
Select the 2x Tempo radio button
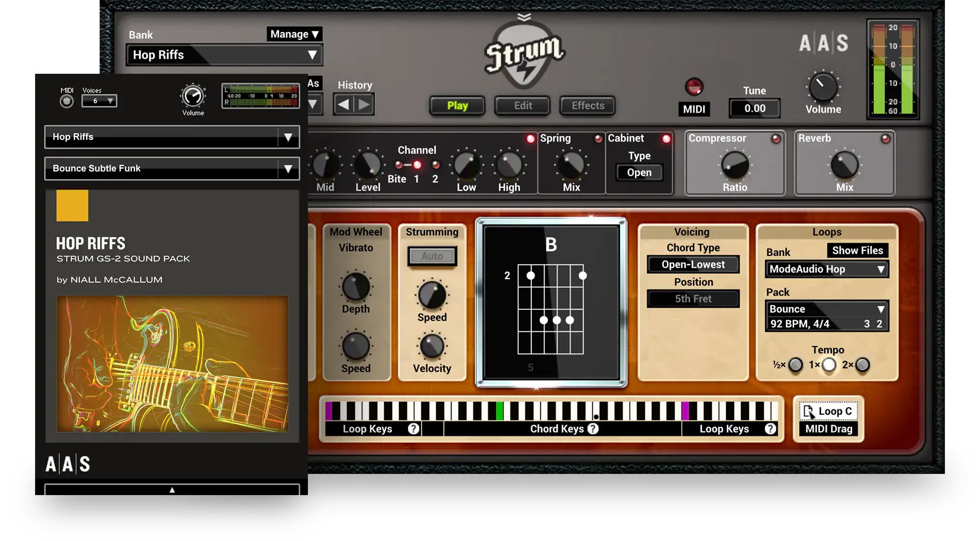[x=862, y=365]
